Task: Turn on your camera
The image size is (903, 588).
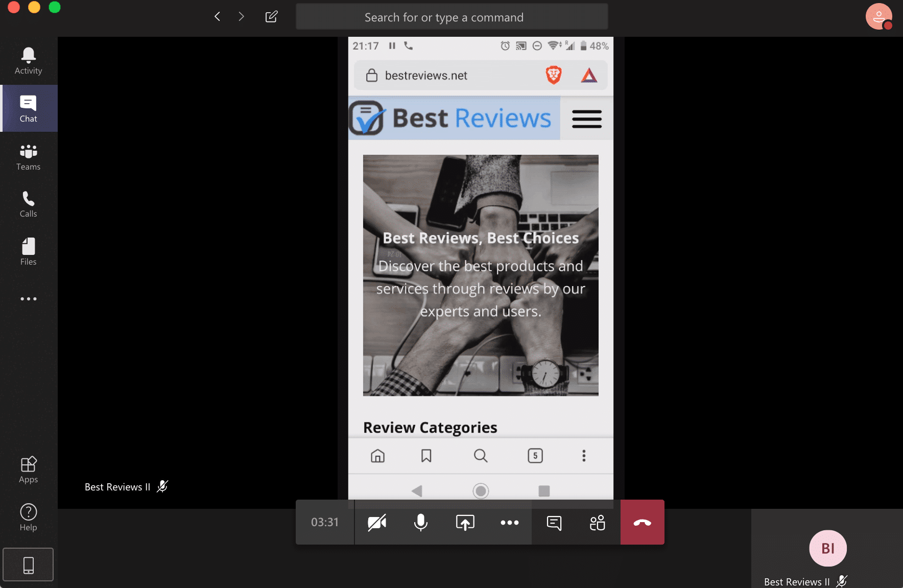Action: point(377,522)
